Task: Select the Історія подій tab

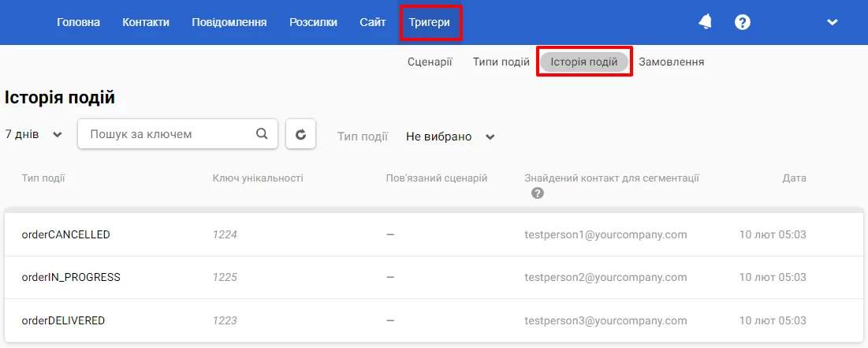Action: tap(584, 62)
